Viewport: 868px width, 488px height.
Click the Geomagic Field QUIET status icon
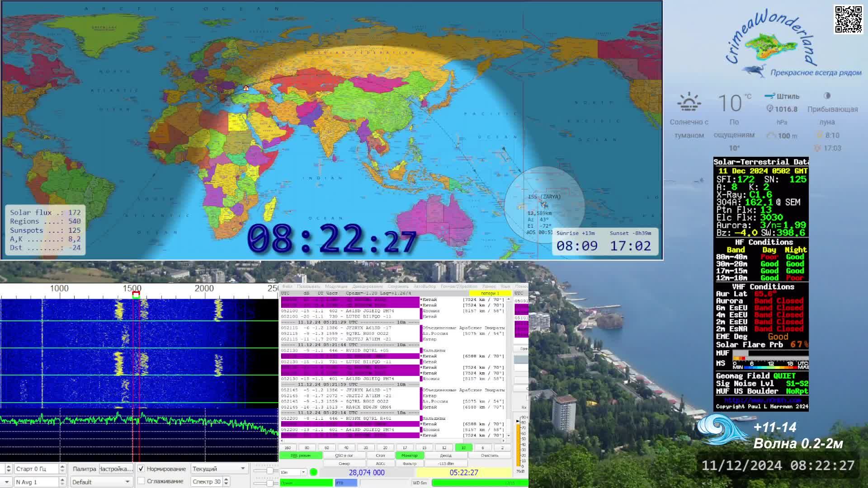(x=789, y=376)
